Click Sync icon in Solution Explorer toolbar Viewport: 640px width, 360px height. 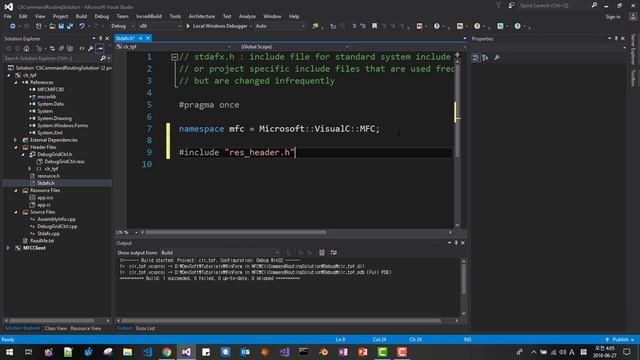52,49
